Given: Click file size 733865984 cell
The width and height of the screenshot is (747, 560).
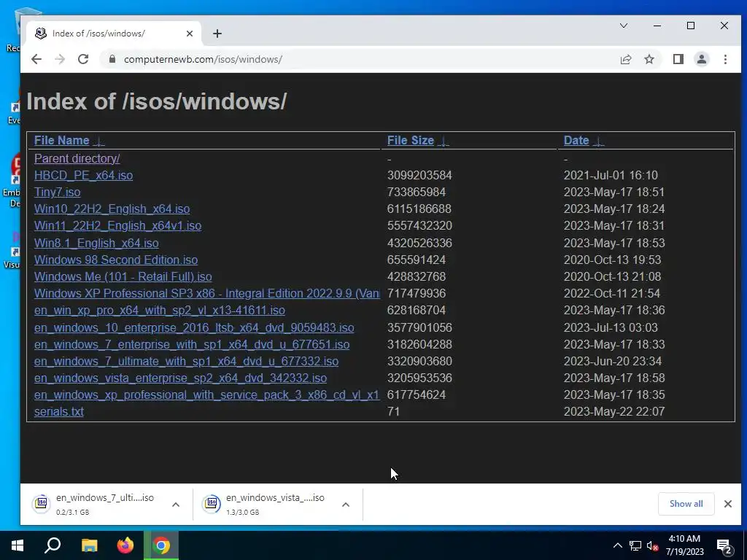Looking at the screenshot, I should coord(417,192).
